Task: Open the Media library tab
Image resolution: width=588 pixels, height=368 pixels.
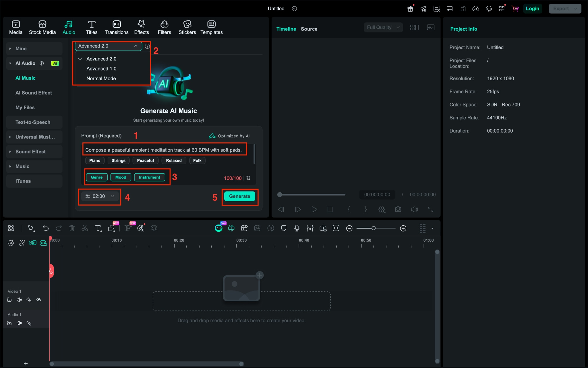Action: coord(16,28)
